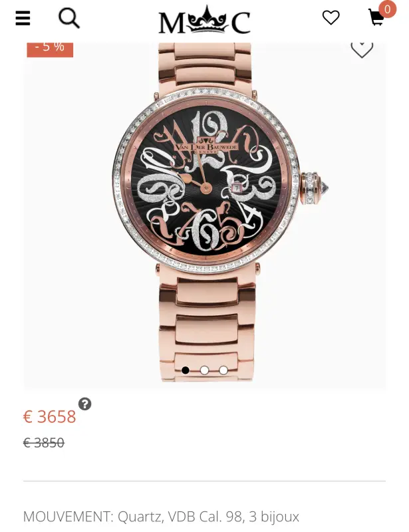This screenshot has width=409, height=532.
Task: Open the shopping cart
Action: click(376, 18)
